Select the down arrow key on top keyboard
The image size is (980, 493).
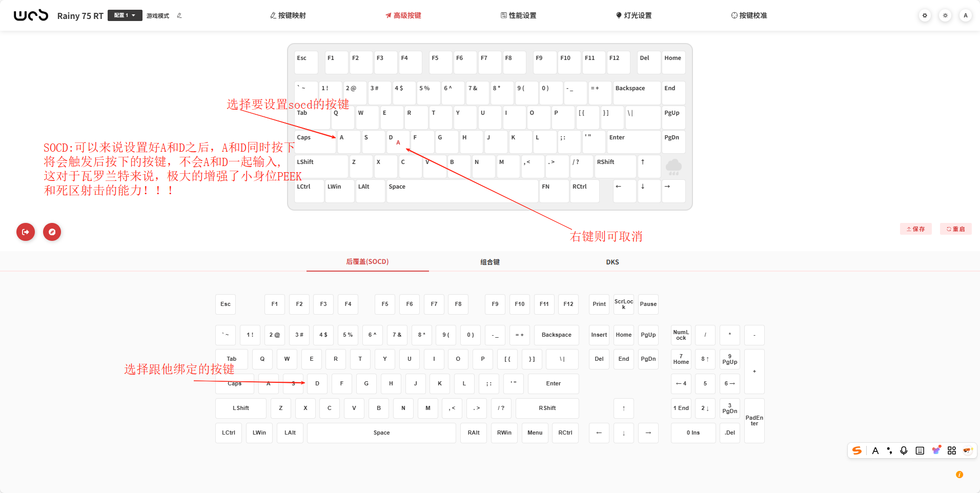click(649, 191)
